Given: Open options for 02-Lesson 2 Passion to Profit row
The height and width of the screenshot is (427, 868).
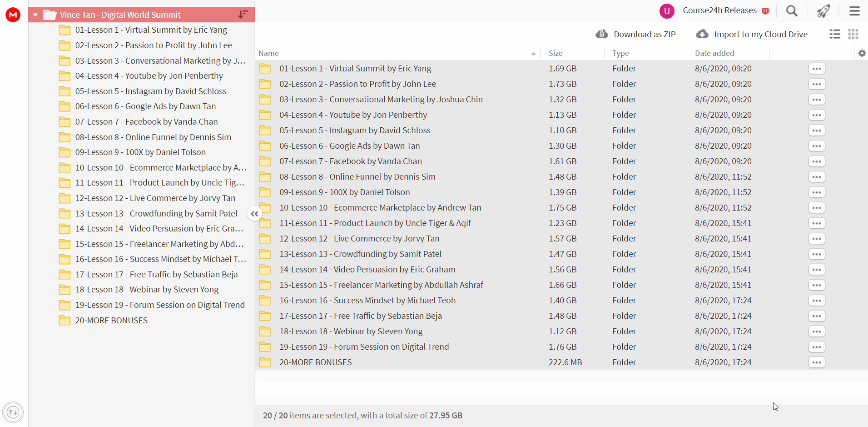Looking at the screenshot, I should pyautogui.click(x=817, y=84).
